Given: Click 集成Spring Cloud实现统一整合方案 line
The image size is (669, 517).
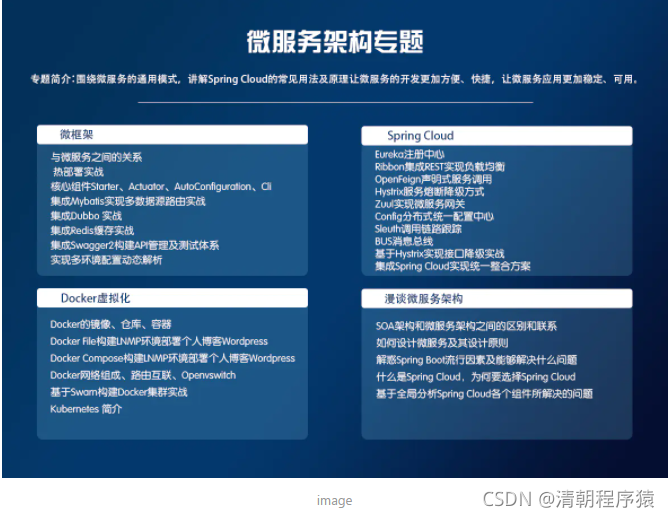Looking at the screenshot, I should tap(453, 267).
